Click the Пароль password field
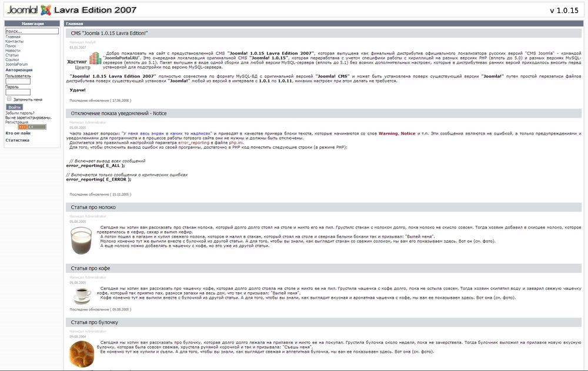The height and width of the screenshot is (371, 588). (x=18, y=92)
